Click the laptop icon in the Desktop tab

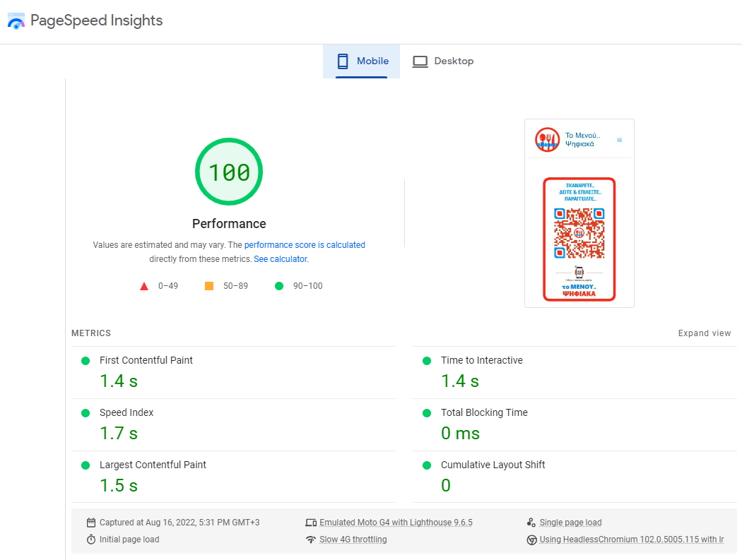click(420, 61)
